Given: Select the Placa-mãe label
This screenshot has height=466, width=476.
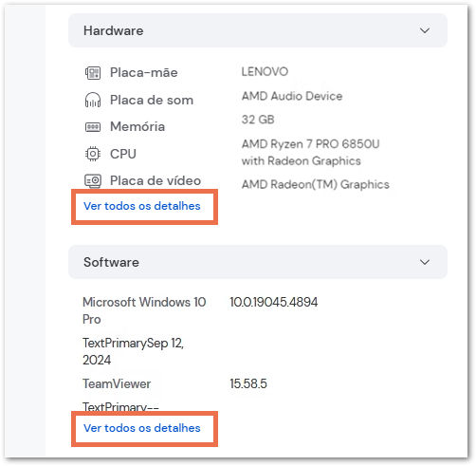Looking at the screenshot, I should click(x=144, y=73).
